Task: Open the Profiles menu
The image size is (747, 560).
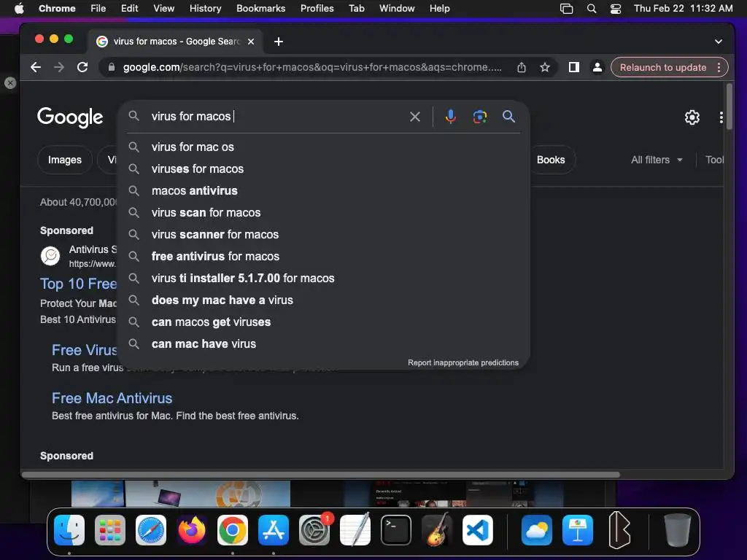Action: [x=317, y=9]
